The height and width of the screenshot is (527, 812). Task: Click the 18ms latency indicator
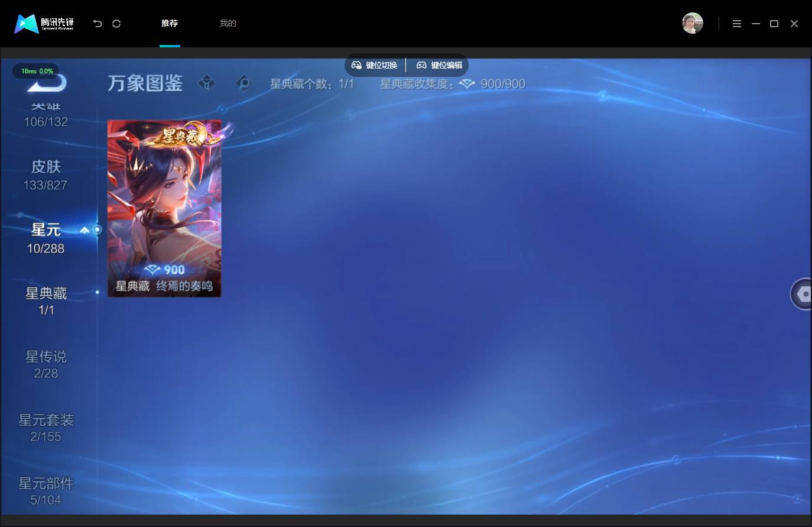tap(36, 71)
